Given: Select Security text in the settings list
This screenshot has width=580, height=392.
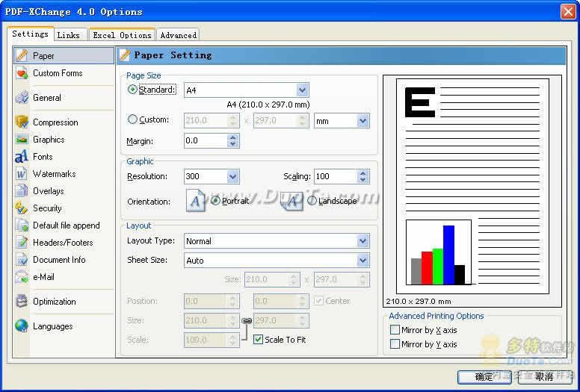Looking at the screenshot, I should point(47,208).
